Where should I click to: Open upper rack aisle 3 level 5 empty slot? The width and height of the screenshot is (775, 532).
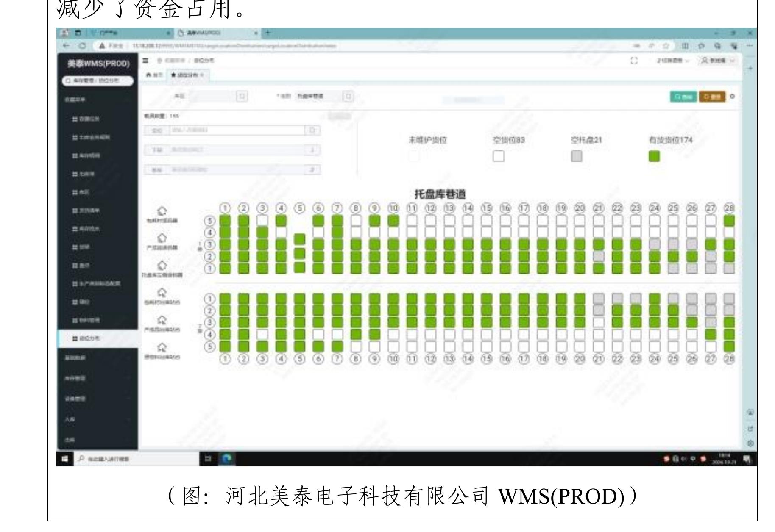pyautogui.click(x=262, y=221)
